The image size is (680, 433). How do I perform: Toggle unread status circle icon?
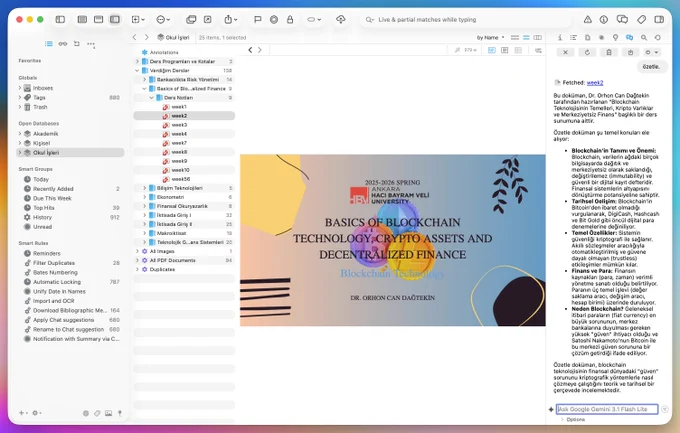point(274,20)
